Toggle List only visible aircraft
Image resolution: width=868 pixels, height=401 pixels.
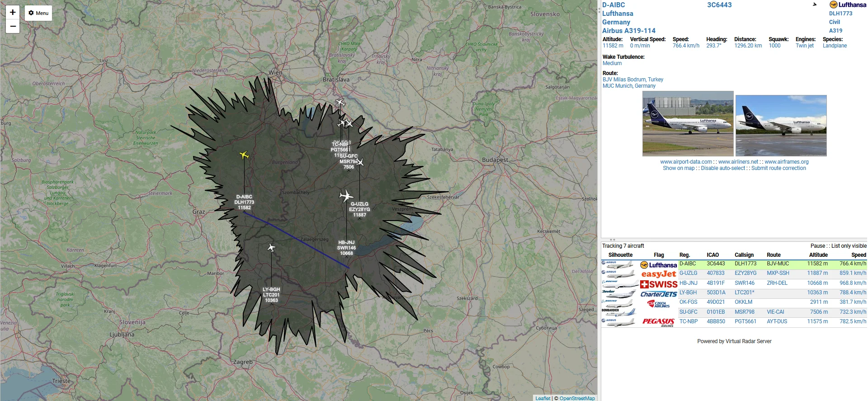click(x=849, y=246)
